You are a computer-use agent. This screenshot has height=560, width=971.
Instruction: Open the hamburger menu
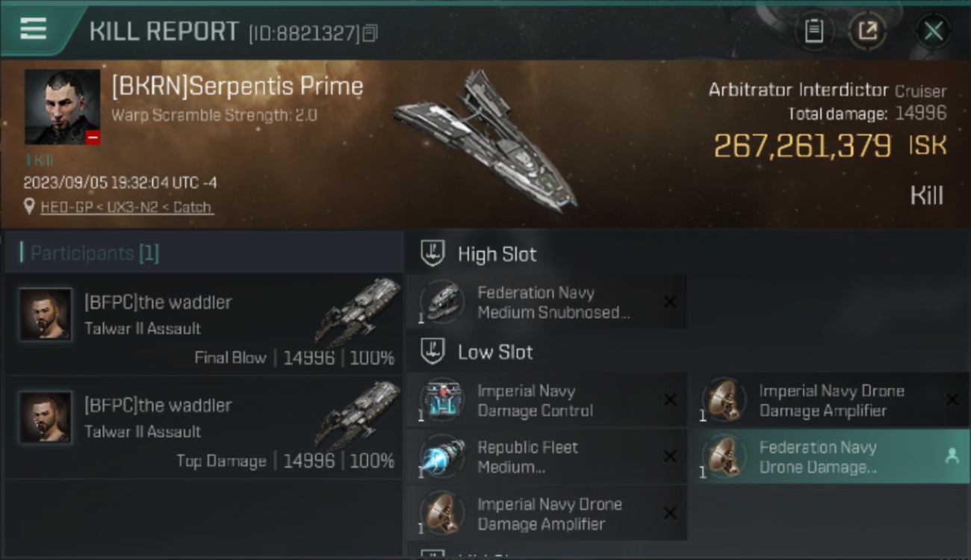pyautogui.click(x=34, y=29)
